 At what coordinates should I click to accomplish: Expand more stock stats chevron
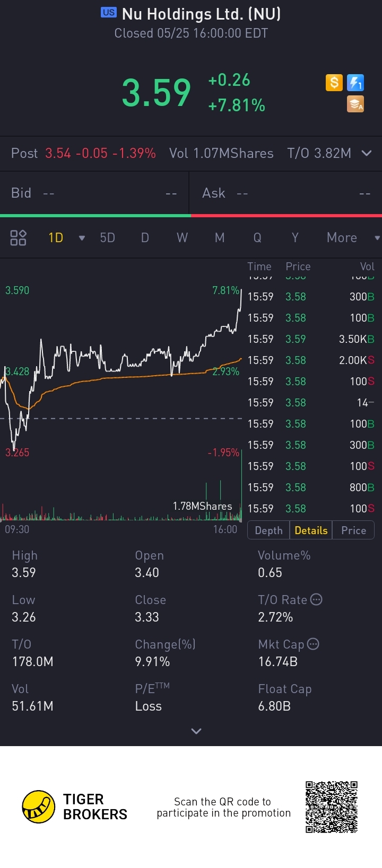[196, 731]
